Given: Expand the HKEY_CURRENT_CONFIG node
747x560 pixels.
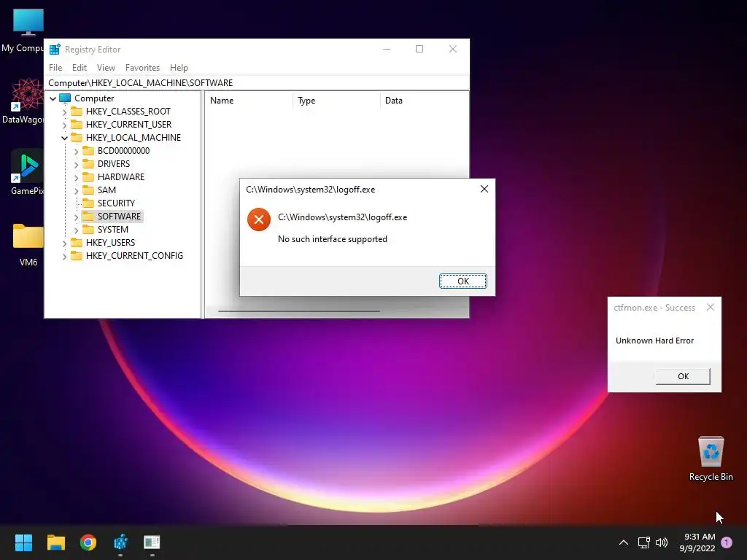Looking at the screenshot, I should coord(64,256).
